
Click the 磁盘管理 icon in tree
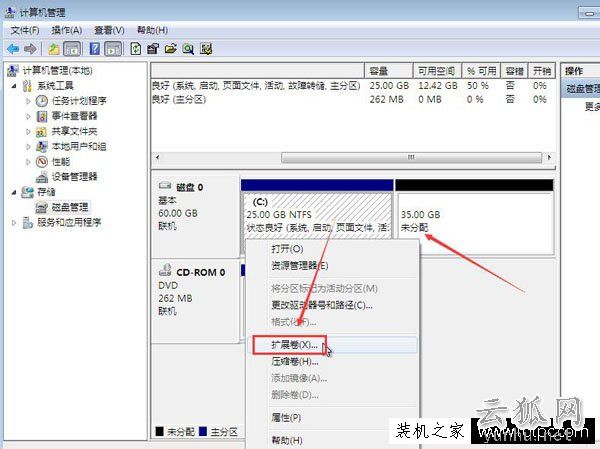pyautogui.click(x=41, y=207)
